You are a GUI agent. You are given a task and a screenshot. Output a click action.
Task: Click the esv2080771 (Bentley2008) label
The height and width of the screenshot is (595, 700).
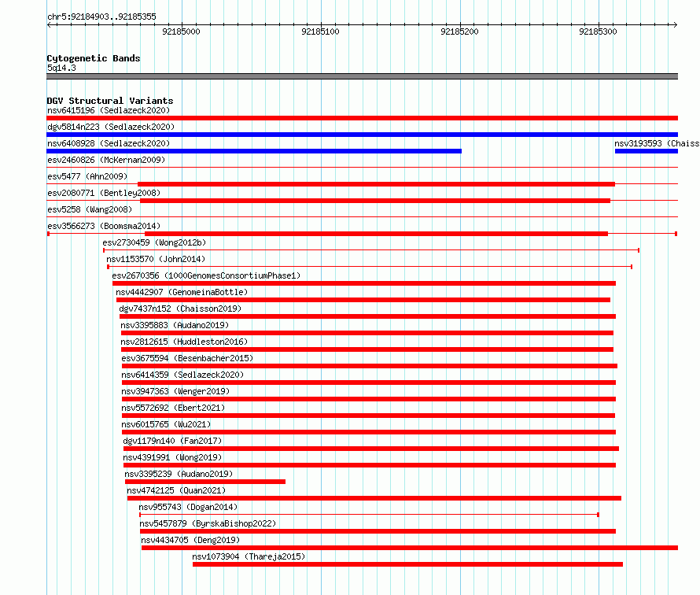click(x=104, y=193)
